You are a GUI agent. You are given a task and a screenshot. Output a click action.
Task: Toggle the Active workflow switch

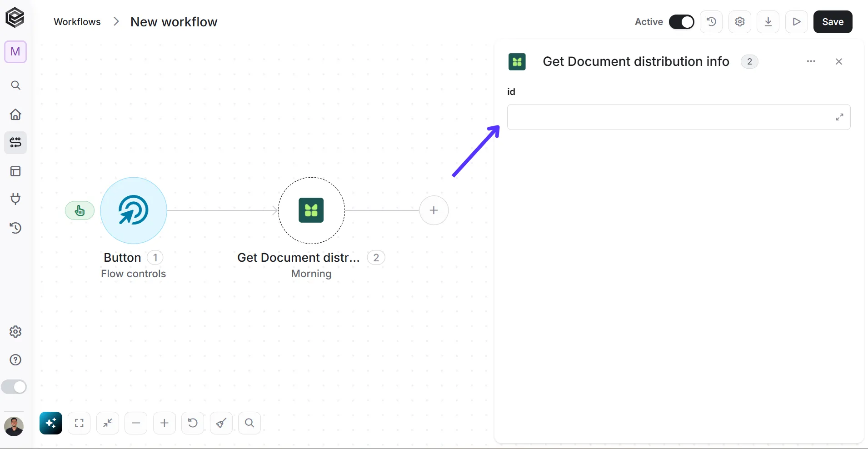coord(682,22)
